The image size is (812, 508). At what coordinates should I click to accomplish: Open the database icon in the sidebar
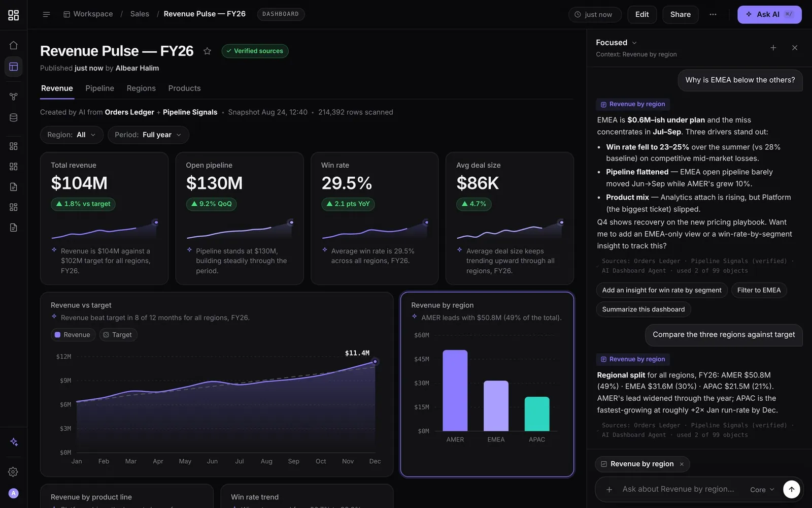pyautogui.click(x=14, y=117)
